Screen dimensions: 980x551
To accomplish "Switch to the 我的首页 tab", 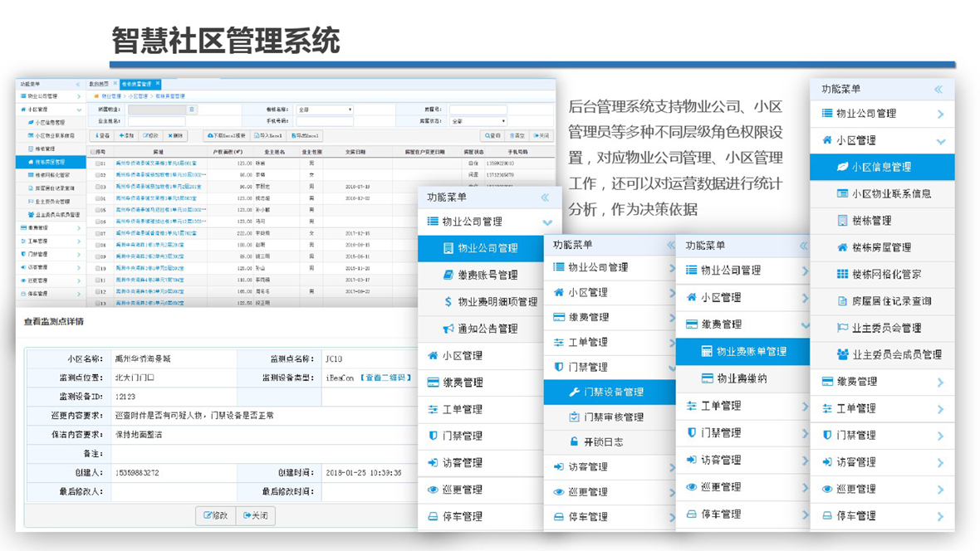I will [x=99, y=84].
